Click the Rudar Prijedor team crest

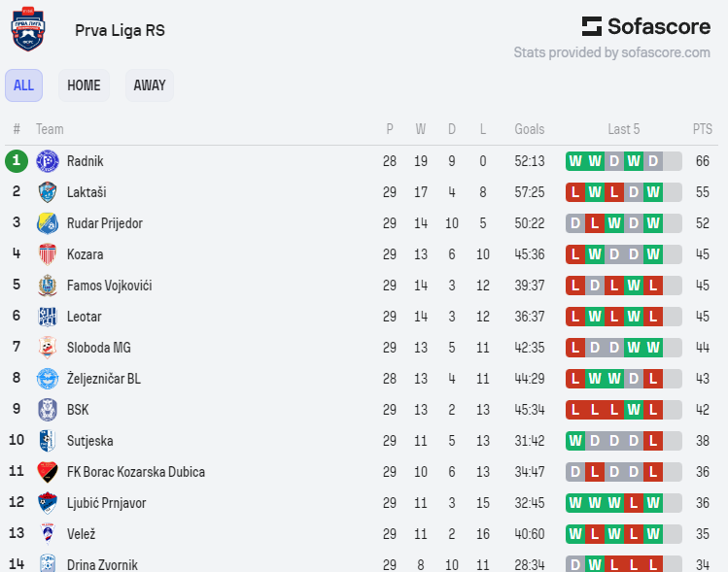point(48,223)
